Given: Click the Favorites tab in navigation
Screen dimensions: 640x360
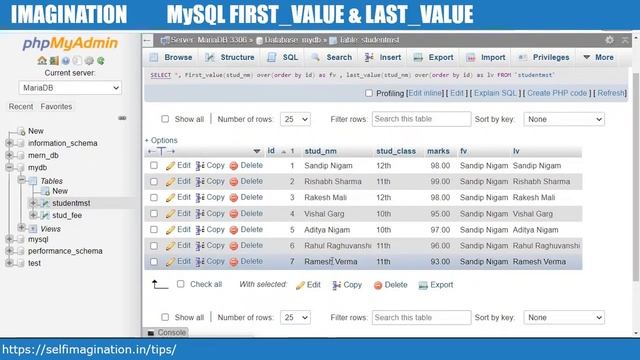Looking at the screenshot, I should click(56, 107).
